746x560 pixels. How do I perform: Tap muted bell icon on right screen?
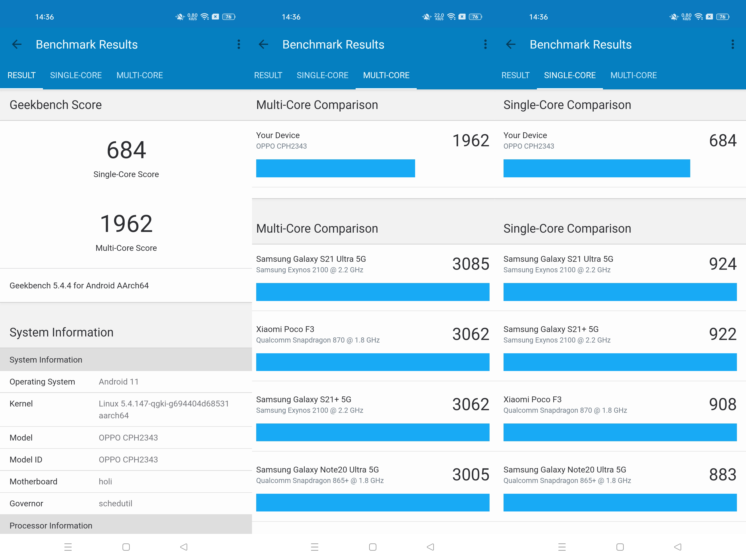coord(674,17)
